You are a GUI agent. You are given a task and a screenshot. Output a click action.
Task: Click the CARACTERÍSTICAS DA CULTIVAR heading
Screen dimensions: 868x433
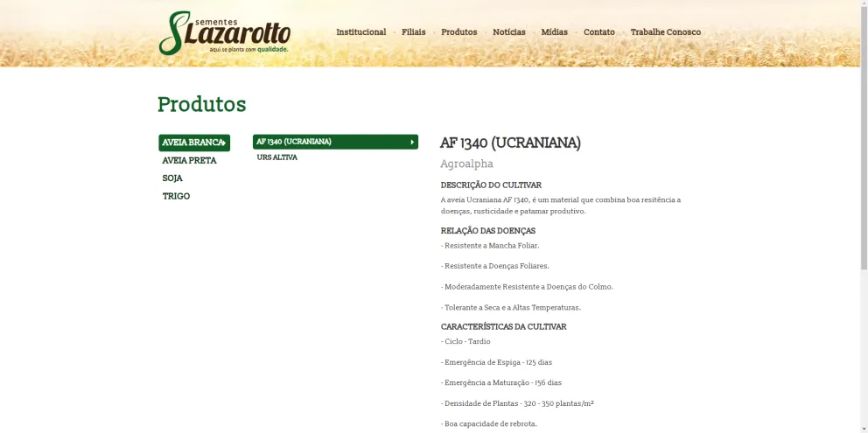503,326
